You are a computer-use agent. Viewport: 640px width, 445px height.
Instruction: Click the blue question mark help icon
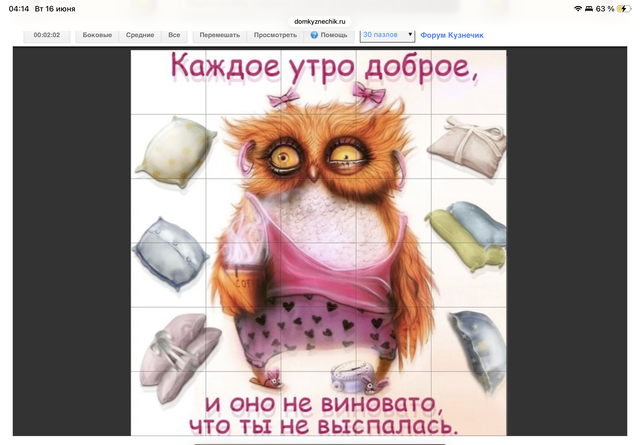(314, 35)
